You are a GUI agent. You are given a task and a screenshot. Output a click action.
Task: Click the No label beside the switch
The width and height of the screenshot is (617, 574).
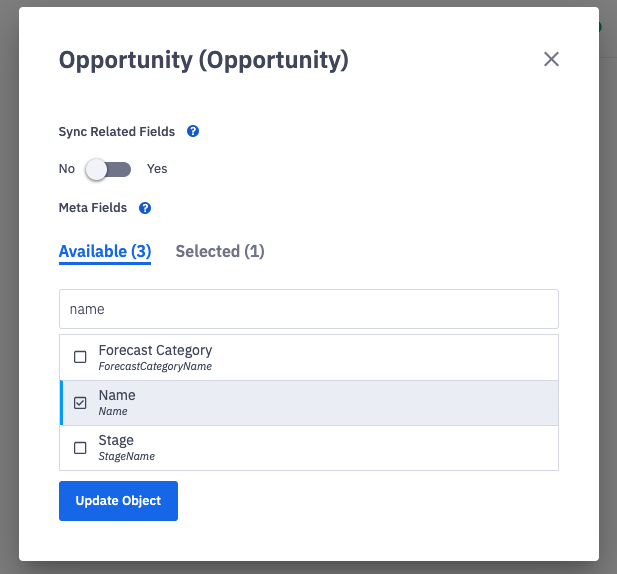pos(67,169)
